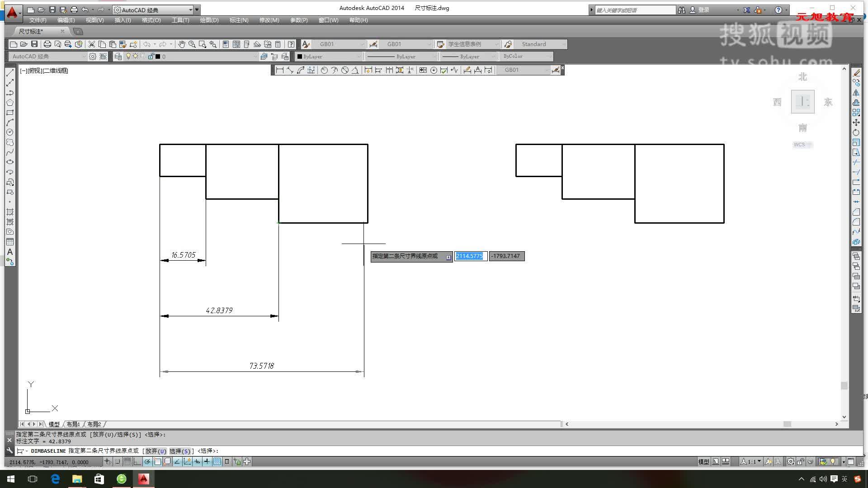Select the Angular dimension tool

355,70
